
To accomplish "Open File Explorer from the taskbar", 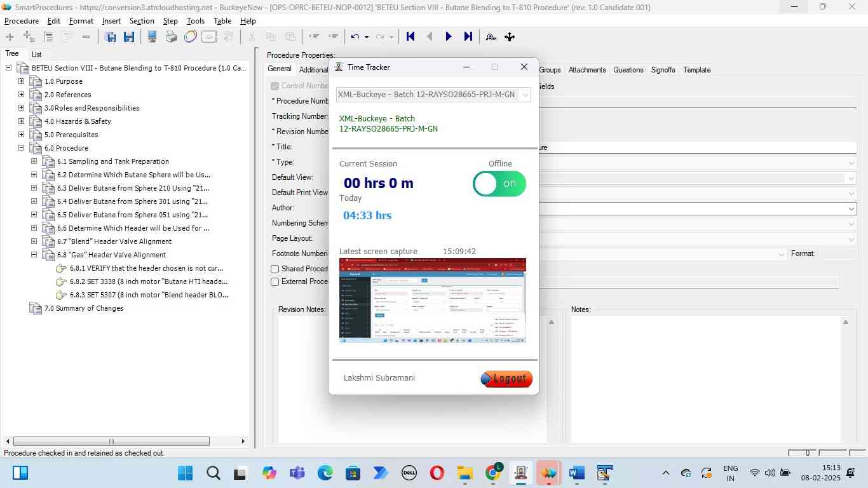I will click(x=465, y=473).
